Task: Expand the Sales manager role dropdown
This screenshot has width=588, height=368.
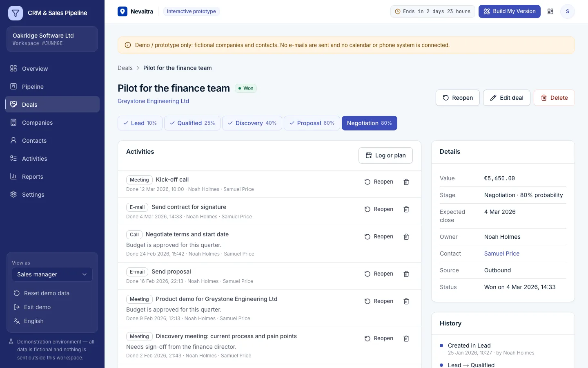Action: click(52, 274)
